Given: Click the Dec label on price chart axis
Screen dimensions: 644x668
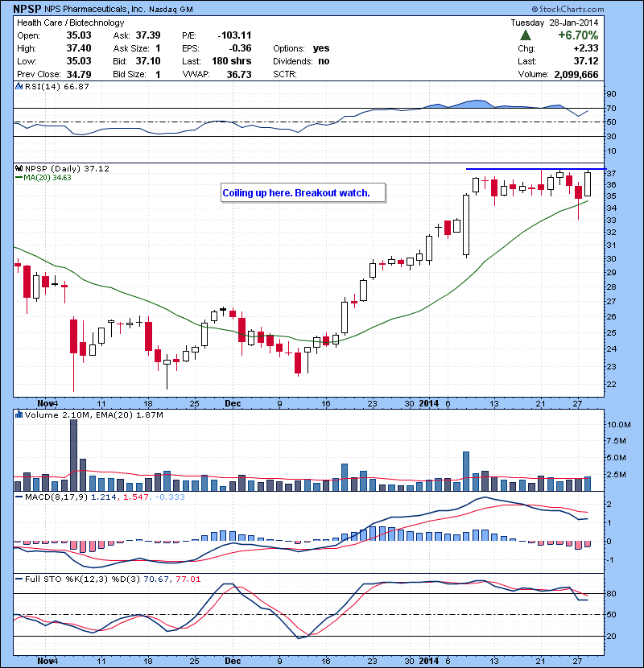Looking at the screenshot, I should (233, 403).
